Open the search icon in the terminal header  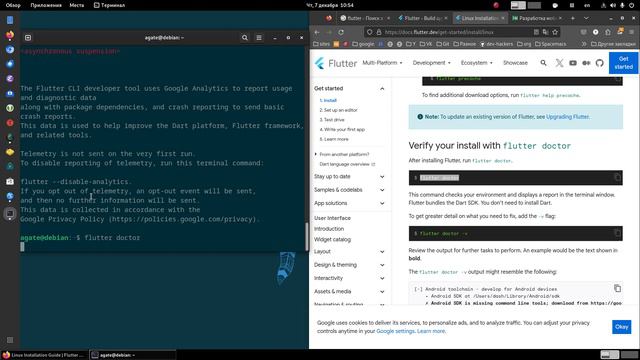tap(244, 38)
